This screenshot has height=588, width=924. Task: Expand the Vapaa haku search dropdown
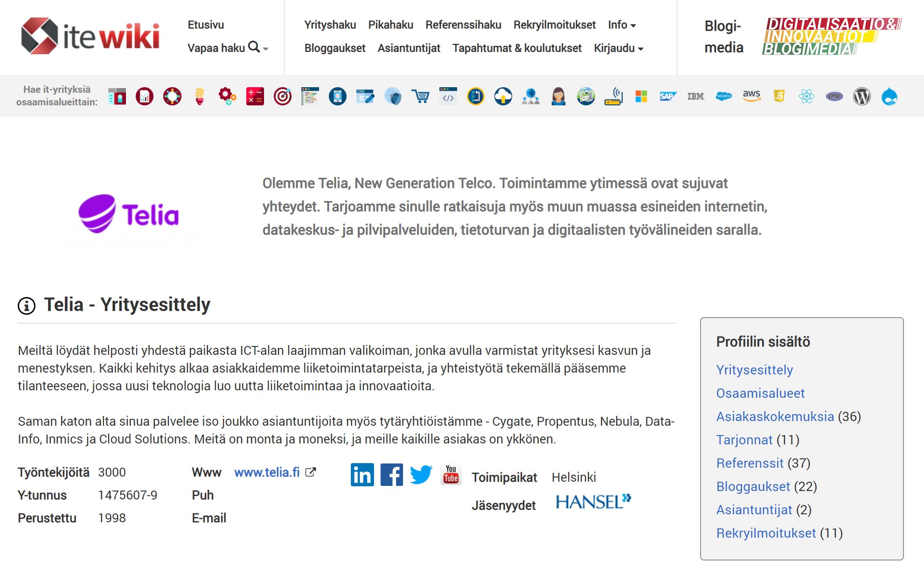click(228, 48)
